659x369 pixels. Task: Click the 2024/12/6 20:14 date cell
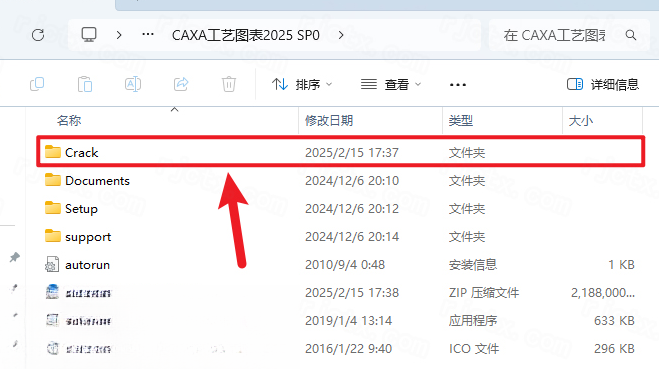pos(352,237)
